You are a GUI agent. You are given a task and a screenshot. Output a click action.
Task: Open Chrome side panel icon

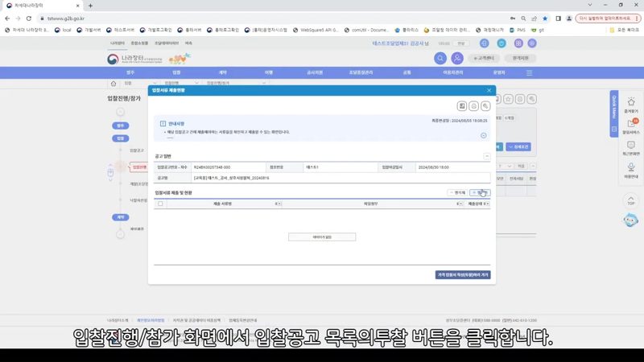(x=558, y=19)
